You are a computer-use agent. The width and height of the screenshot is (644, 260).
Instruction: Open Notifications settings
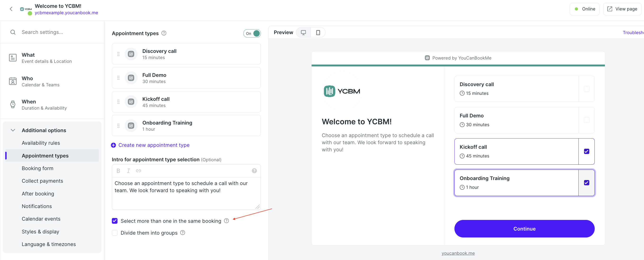(37, 206)
